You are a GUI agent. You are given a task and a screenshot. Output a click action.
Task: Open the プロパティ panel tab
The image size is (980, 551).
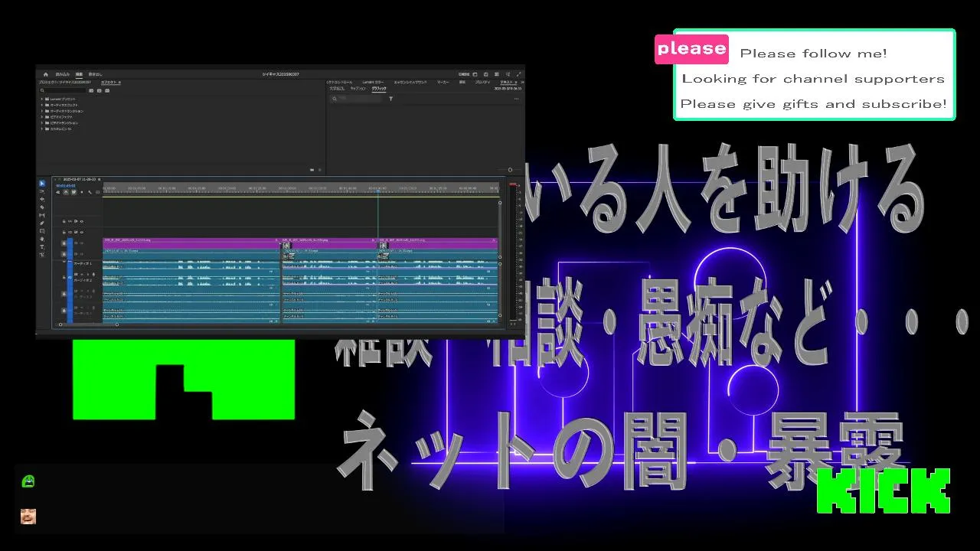pos(482,82)
